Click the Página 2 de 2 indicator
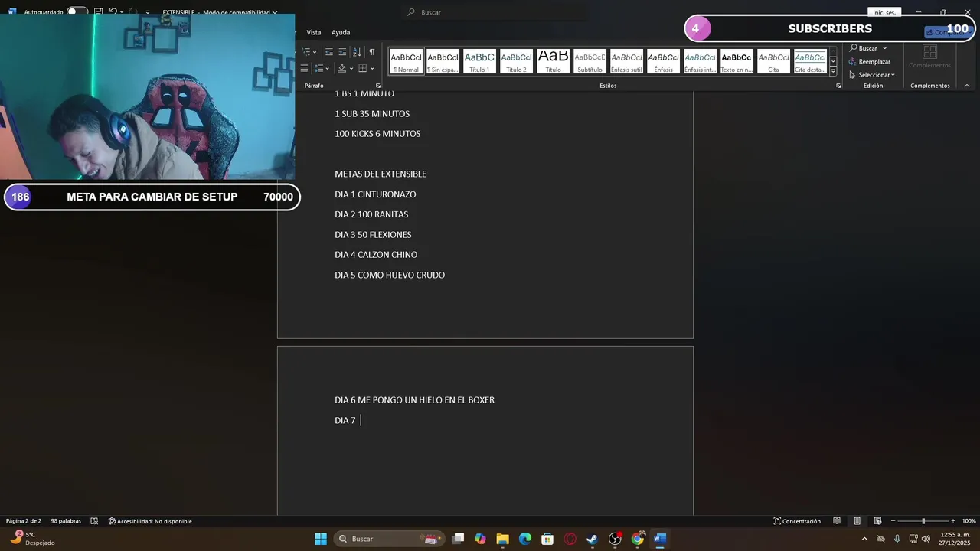The height and width of the screenshot is (551, 980). point(24,521)
